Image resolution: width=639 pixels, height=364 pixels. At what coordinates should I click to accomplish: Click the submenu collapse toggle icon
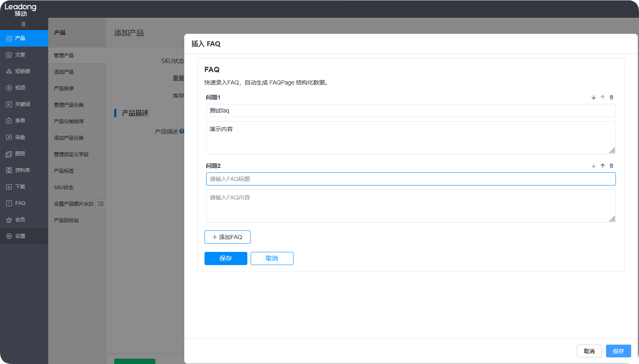point(101,204)
